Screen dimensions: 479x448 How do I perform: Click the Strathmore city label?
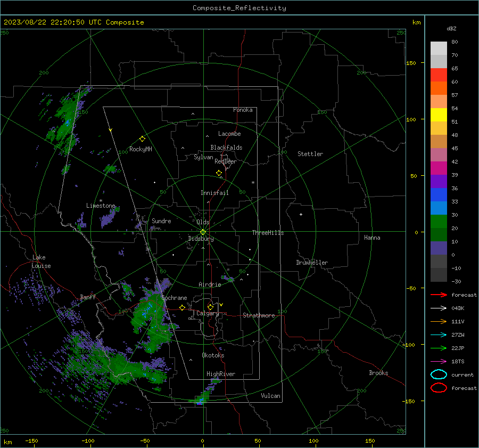259,315
